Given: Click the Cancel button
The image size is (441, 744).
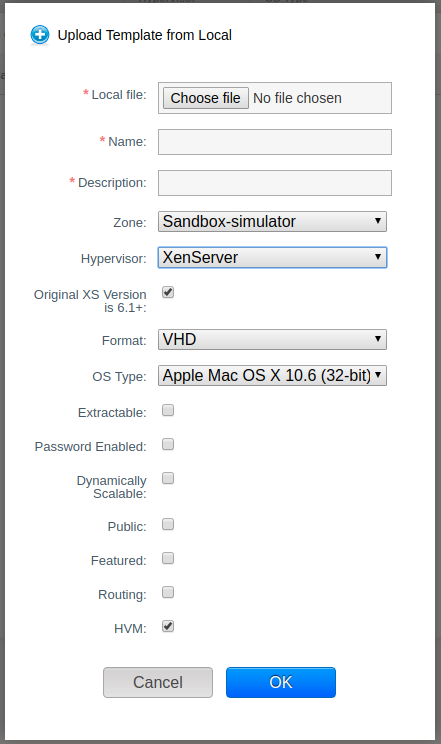Looking at the screenshot, I should 158,682.
